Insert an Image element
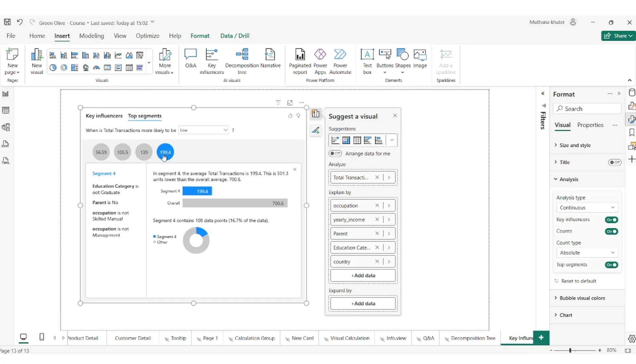 pyautogui.click(x=420, y=59)
